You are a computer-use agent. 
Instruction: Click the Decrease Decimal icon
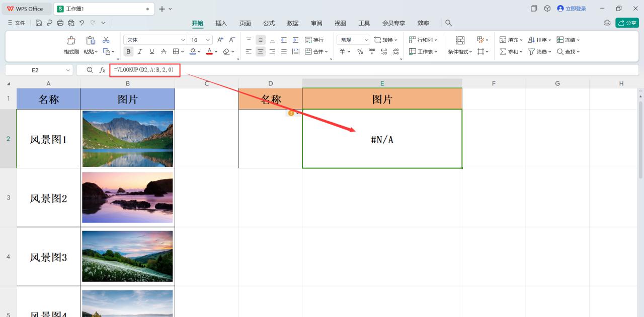(x=395, y=51)
